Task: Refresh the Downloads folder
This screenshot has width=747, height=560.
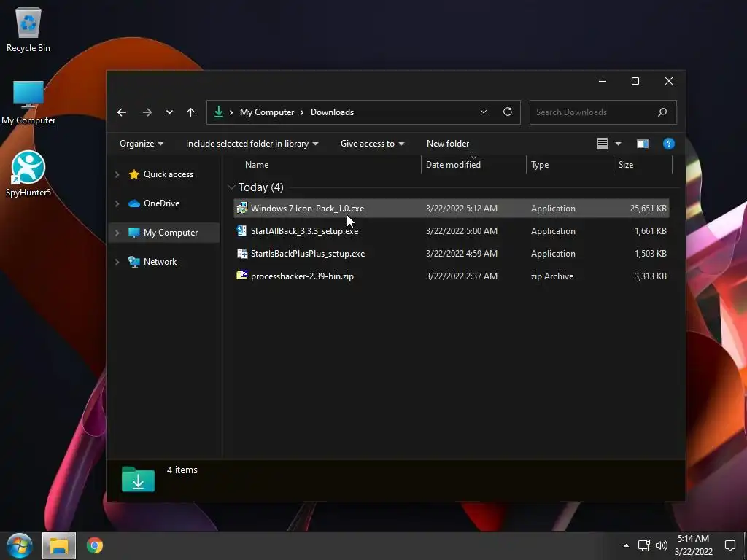Action: (x=508, y=112)
